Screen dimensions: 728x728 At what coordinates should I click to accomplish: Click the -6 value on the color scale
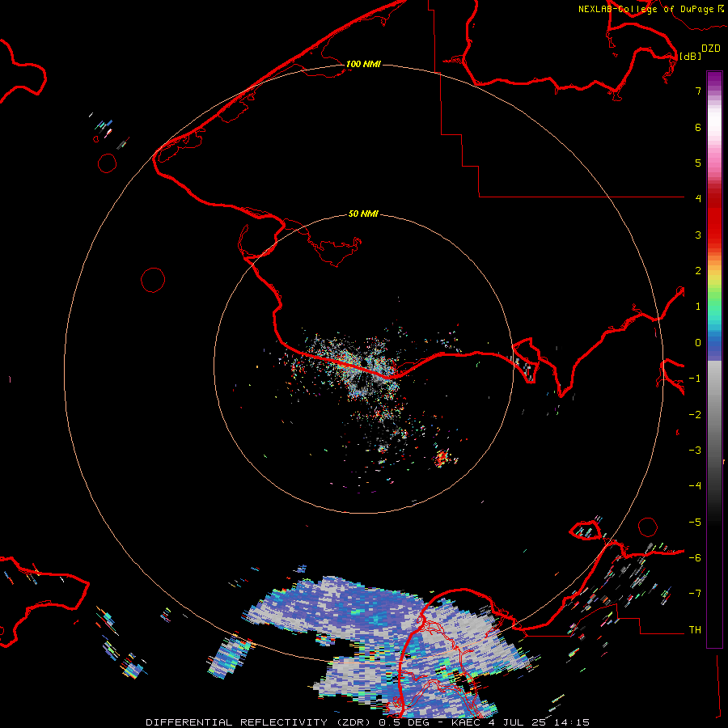(695, 558)
